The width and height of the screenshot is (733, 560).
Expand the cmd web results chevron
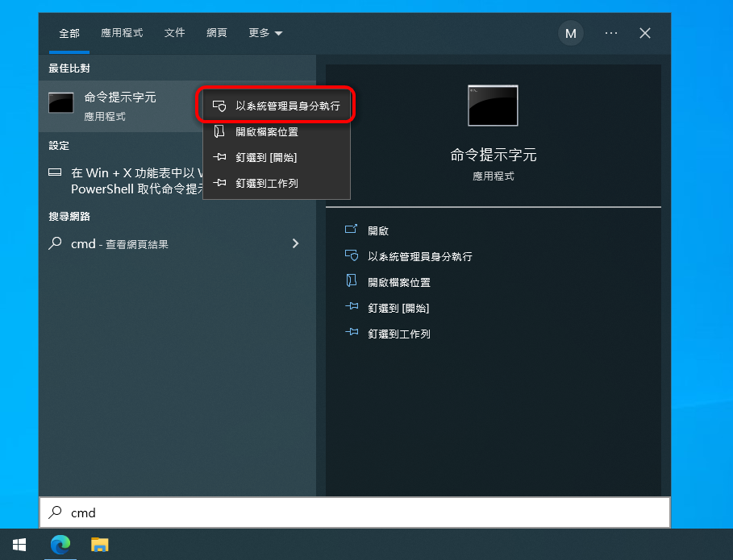295,243
